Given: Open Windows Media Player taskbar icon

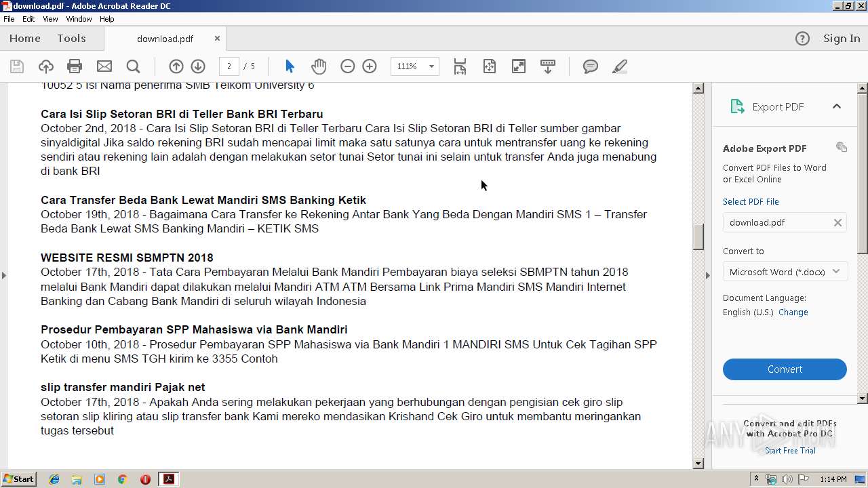Looking at the screenshot, I should 100,479.
